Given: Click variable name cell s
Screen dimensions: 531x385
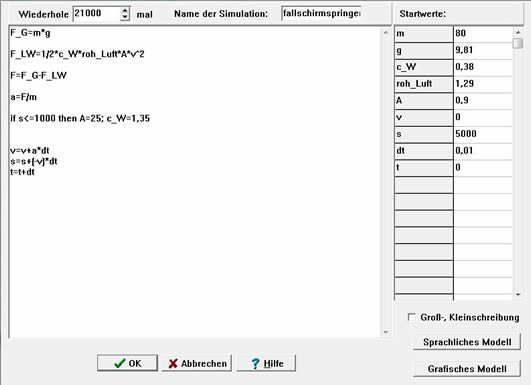Looking at the screenshot, I should click(x=424, y=134).
